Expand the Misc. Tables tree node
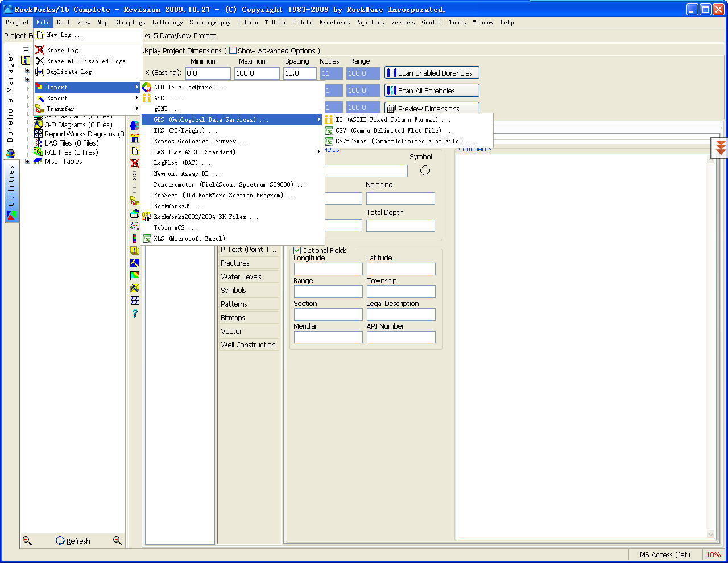Viewport: 728px width, 563px height. tap(27, 162)
